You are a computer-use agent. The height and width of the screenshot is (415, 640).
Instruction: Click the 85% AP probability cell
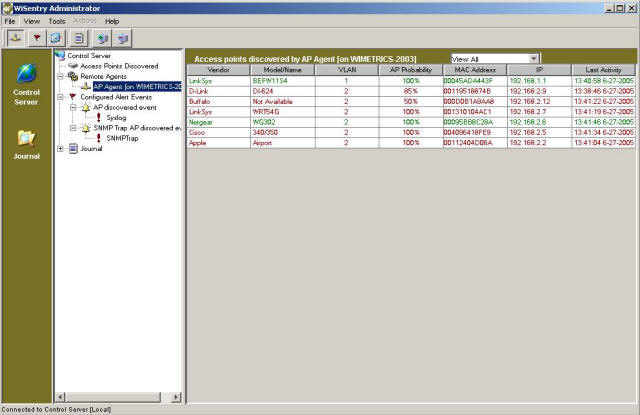tap(411, 91)
